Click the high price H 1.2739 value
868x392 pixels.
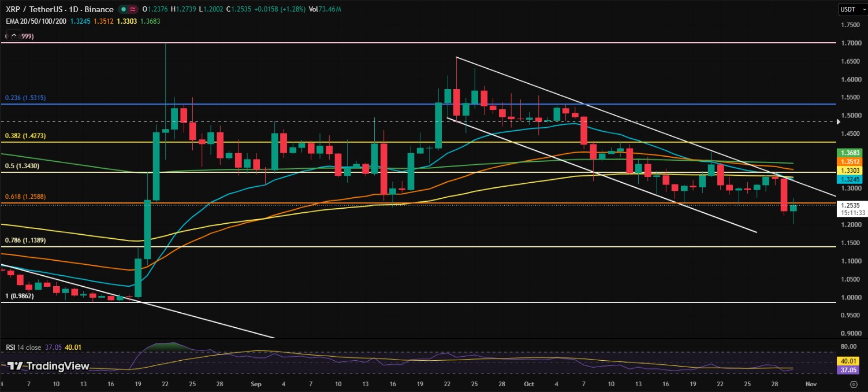click(182, 9)
